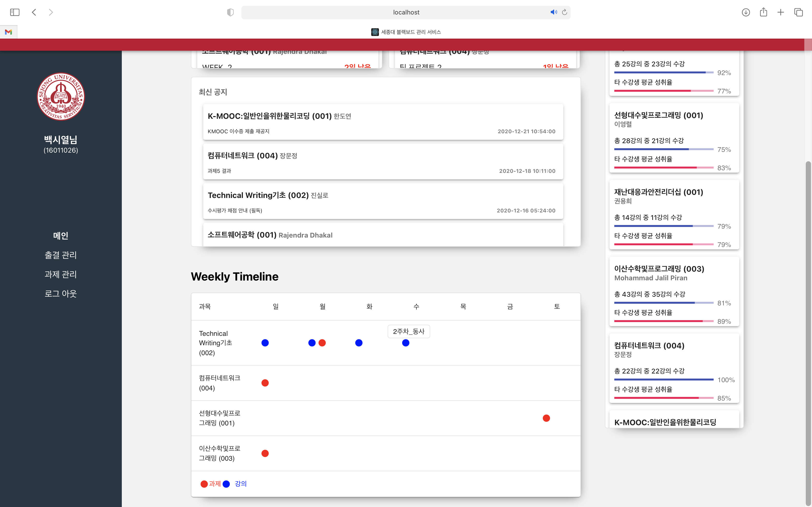812x507 pixels.
Task: Mute the tab audio speaker icon
Action: point(553,12)
